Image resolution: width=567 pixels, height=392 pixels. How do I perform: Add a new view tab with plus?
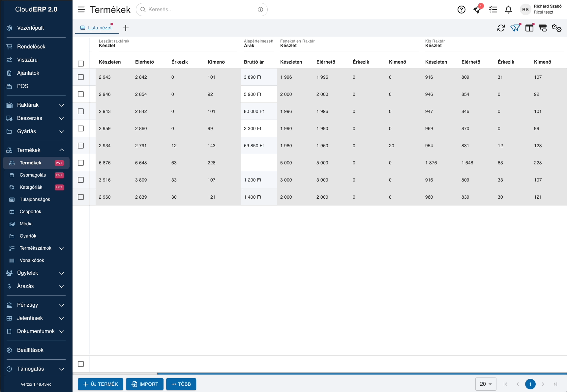point(126,28)
